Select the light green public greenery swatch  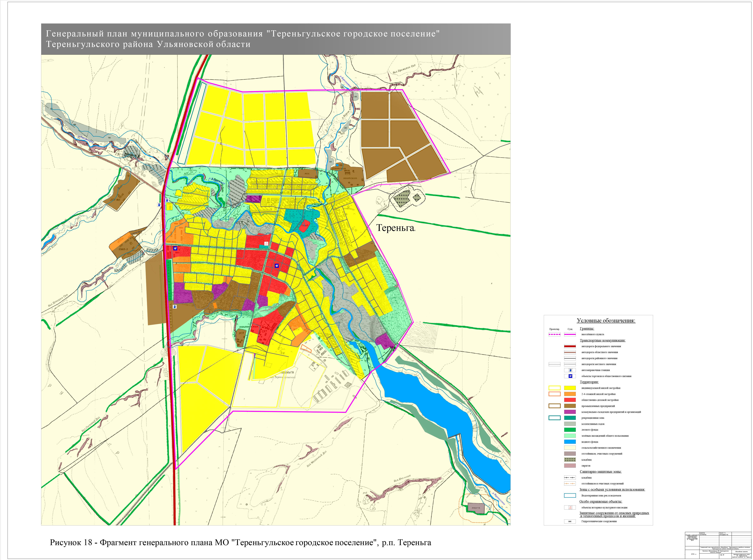(x=570, y=436)
